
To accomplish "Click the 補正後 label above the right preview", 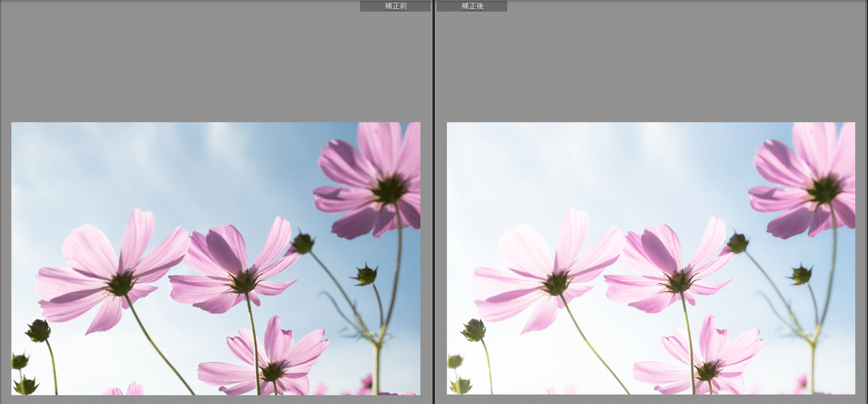I will pyautogui.click(x=472, y=6).
